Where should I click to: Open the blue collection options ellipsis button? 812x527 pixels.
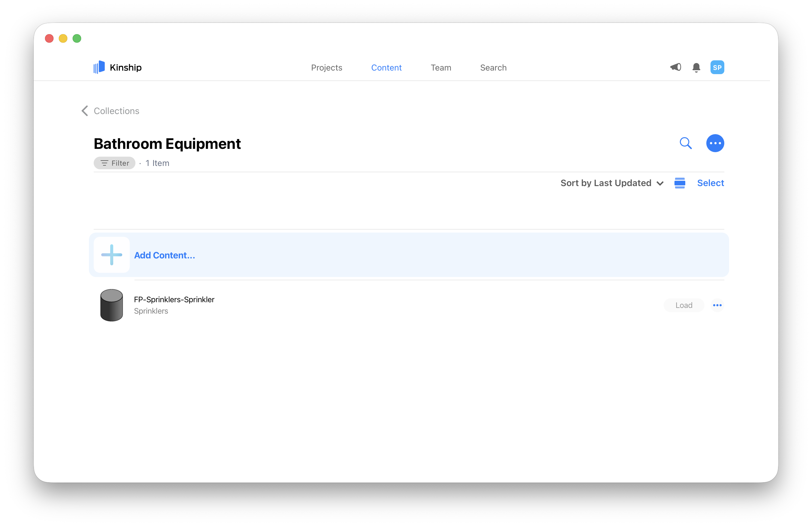click(715, 143)
